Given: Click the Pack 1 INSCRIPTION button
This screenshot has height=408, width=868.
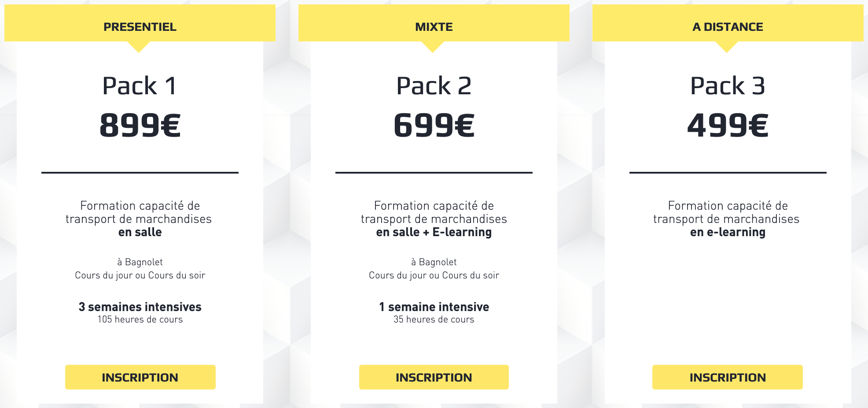Looking at the screenshot, I should pyautogui.click(x=140, y=377).
